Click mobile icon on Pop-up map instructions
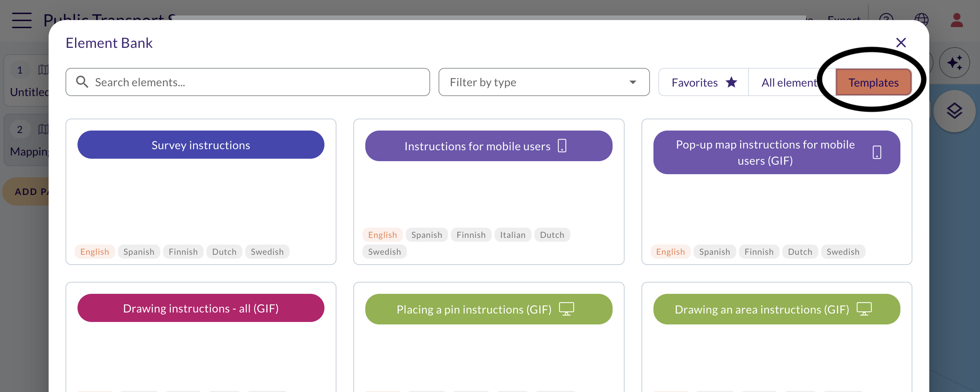The width and height of the screenshot is (980, 392). click(x=876, y=152)
